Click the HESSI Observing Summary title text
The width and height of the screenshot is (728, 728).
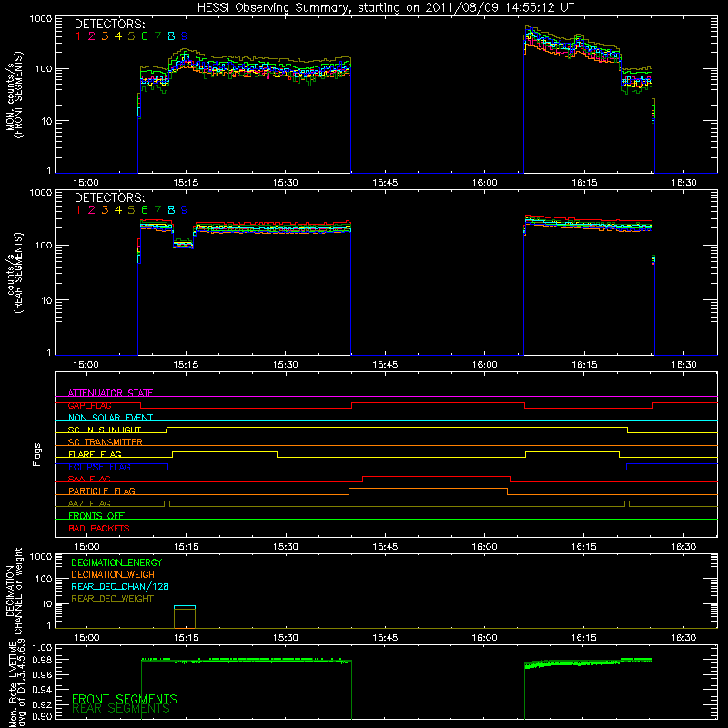point(386,8)
